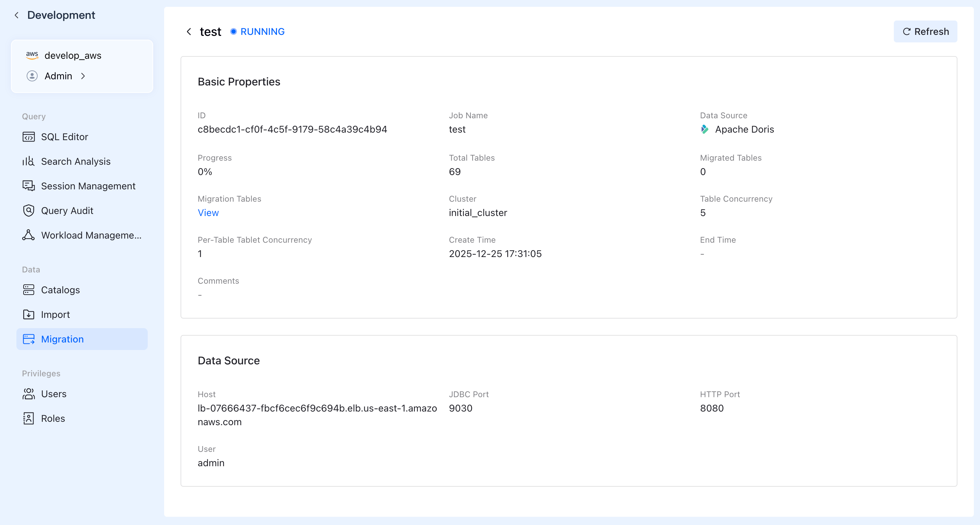980x525 pixels.
Task: Click the View link for Migration Tables
Action: [208, 213]
